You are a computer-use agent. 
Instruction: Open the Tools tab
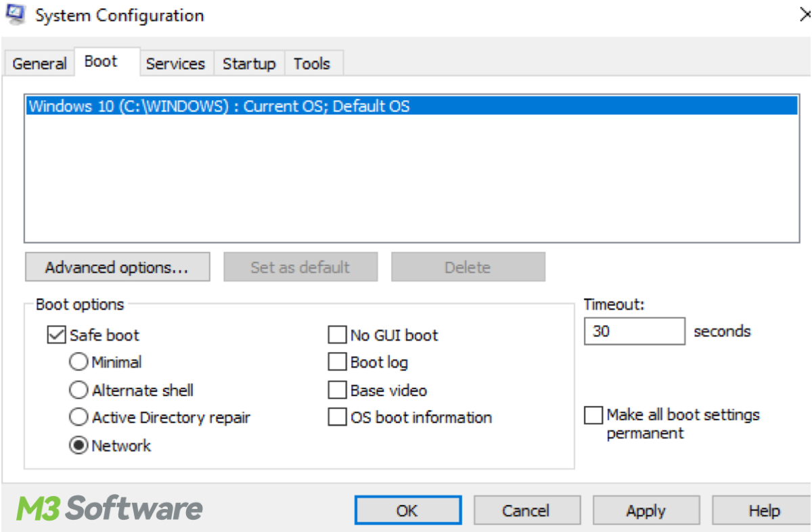click(x=313, y=63)
